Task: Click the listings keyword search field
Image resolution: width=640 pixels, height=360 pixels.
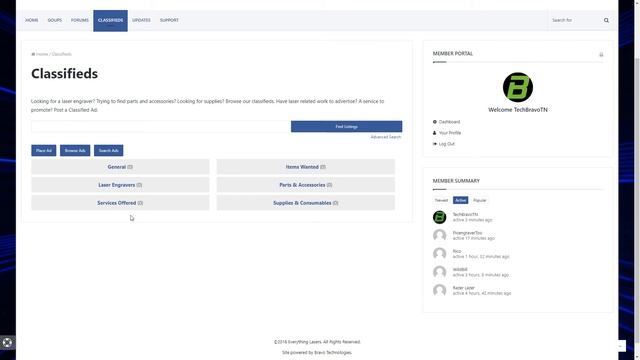Action: pos(161,127)
